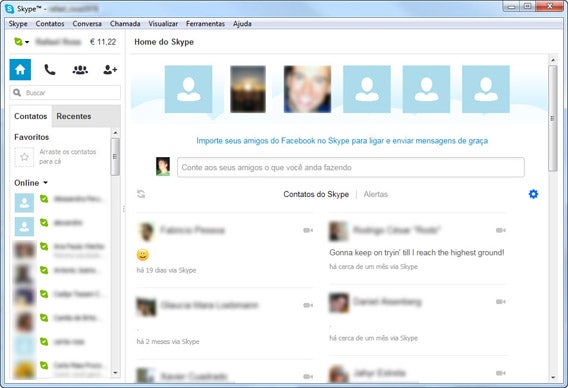Image resolution: width=568 pixels, height=388 pixels.
Task: Add a contact with the person-plus icon
Action: coord(110,70)
